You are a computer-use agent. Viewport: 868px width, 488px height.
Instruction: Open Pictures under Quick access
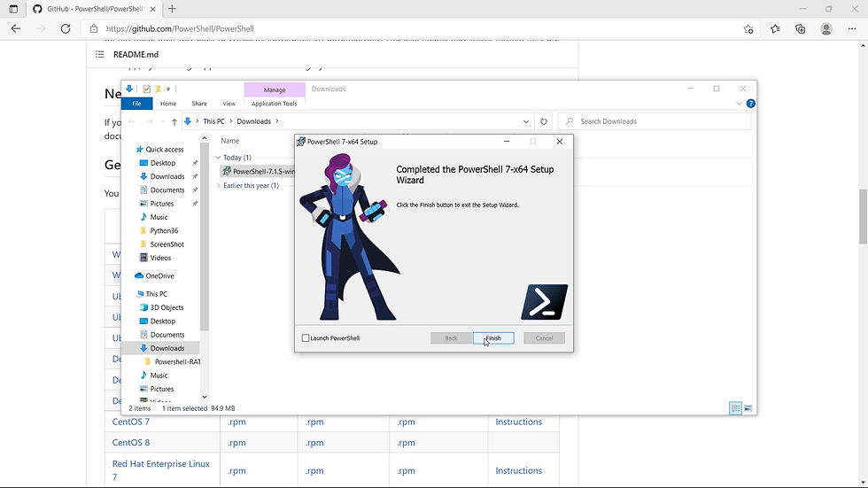[161, 204]
